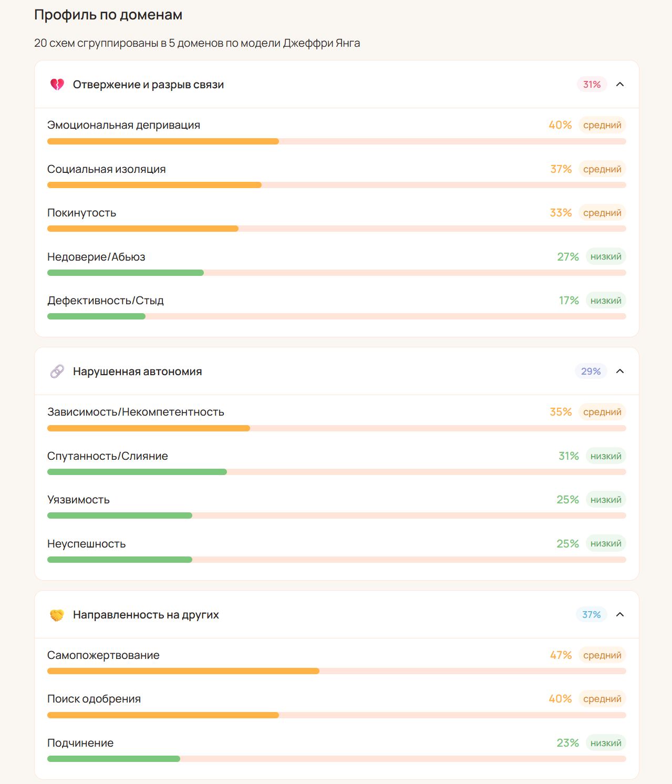Image resolution: width=672 pixels, height=784 pixels.
Task: Collapse the 'Направленность на других' section
Action: 621,614
